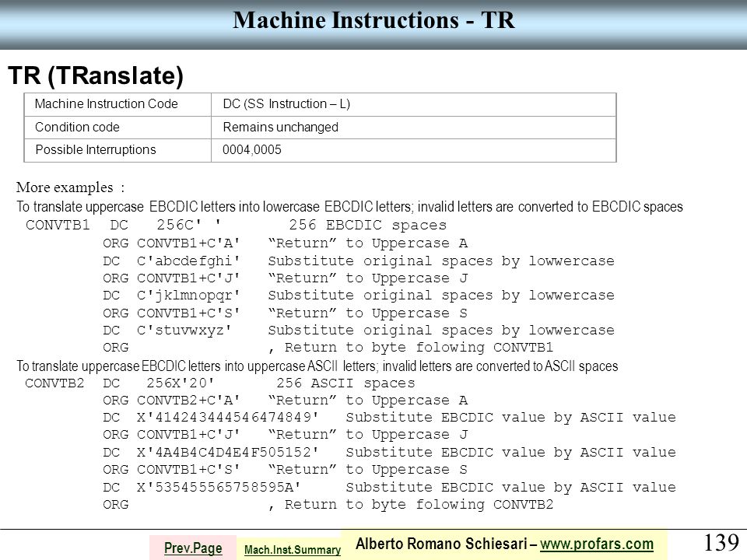The image size is (747, 560).
Task: Select the ORG CONVTB2+C'A' line
Action: tap(286, 401)
